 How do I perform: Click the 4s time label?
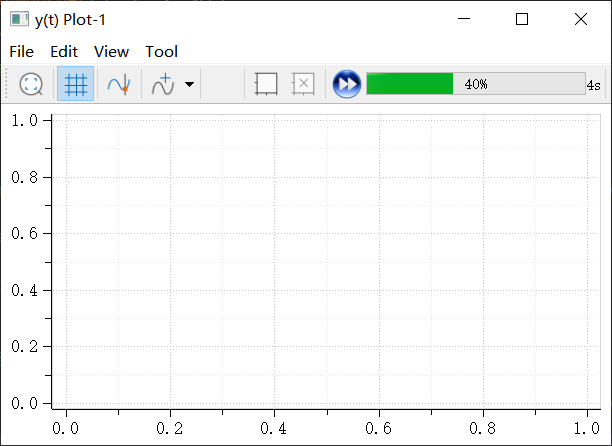pos(594,85)
